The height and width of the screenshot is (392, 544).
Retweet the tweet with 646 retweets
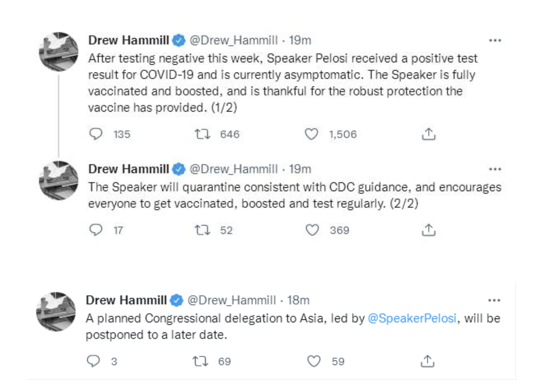[x=203, y=134]
